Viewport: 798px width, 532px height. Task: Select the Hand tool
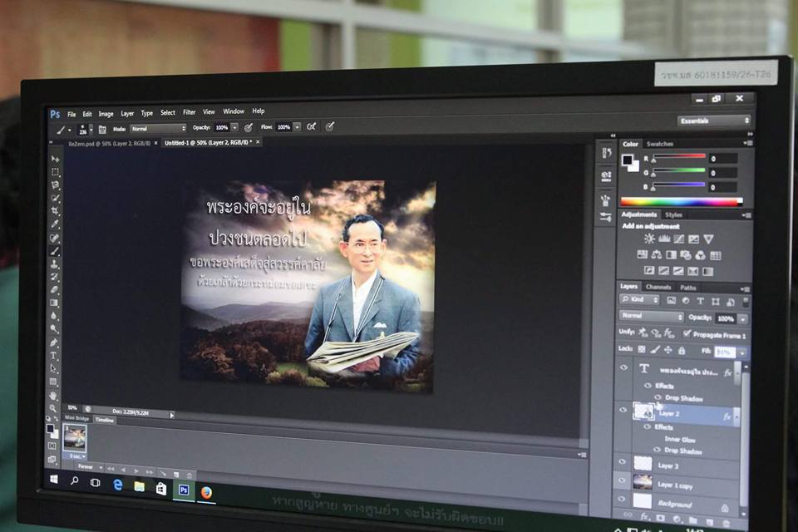click(x=54, y=395)
